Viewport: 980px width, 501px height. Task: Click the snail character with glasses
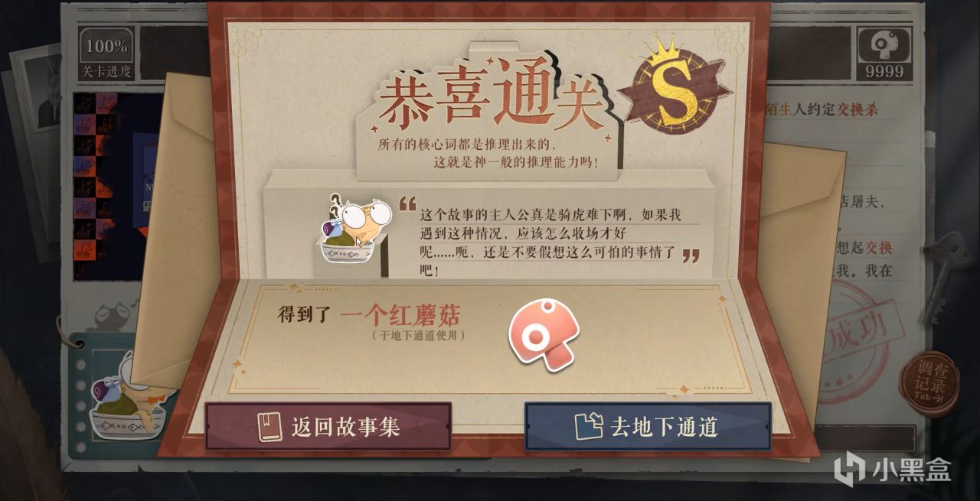coord(354,229)
